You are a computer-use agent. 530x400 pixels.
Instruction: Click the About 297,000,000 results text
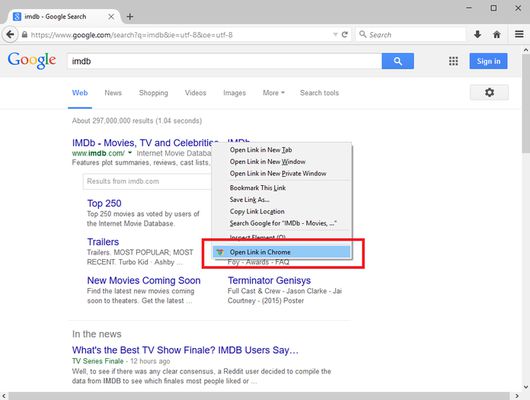(x=137, y=121)
